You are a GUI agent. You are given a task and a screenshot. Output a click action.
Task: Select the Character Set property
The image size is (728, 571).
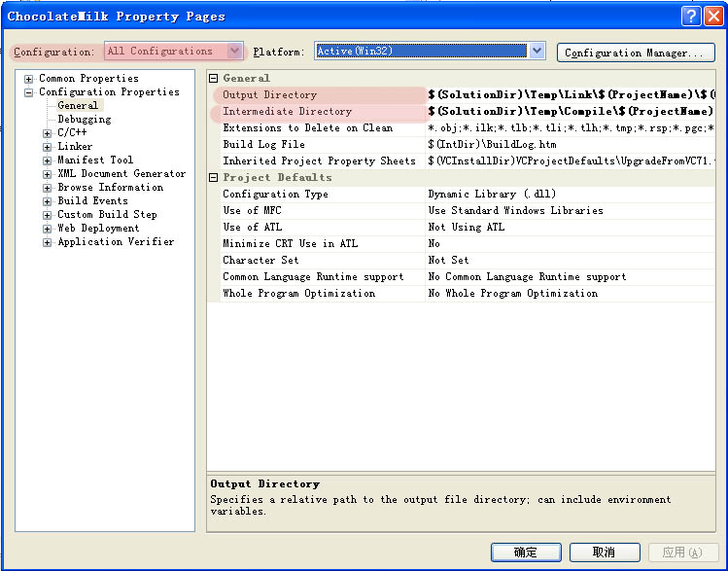coord(323,260)
